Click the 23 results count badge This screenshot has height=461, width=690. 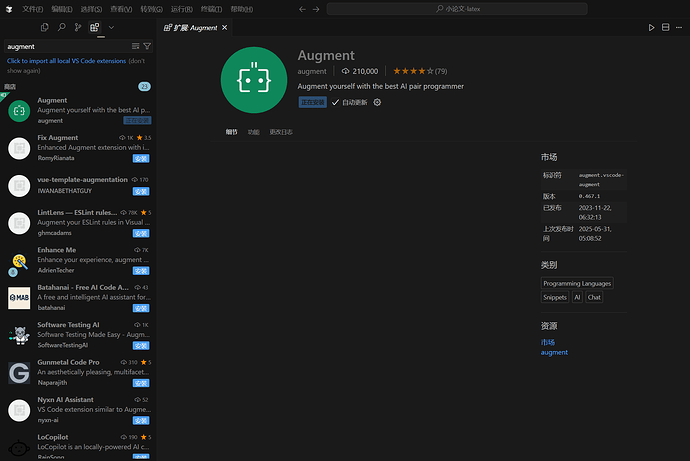(144, 86)
